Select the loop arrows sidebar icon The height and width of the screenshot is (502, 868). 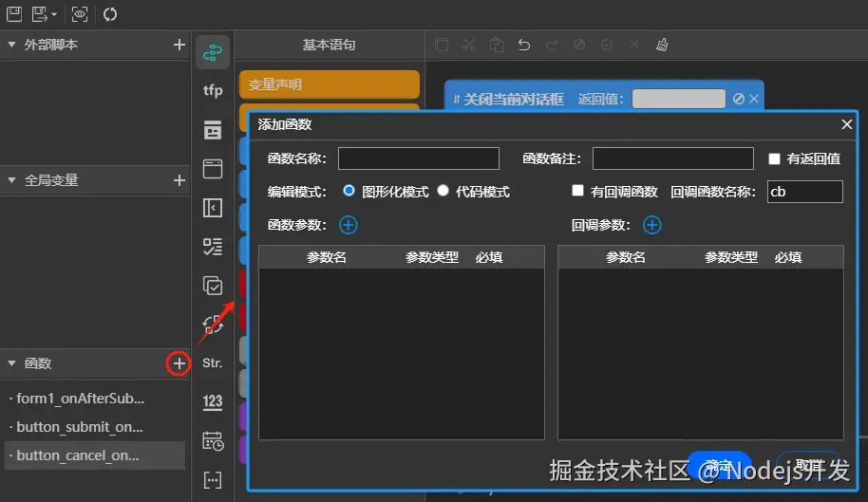tap(213, 325)
